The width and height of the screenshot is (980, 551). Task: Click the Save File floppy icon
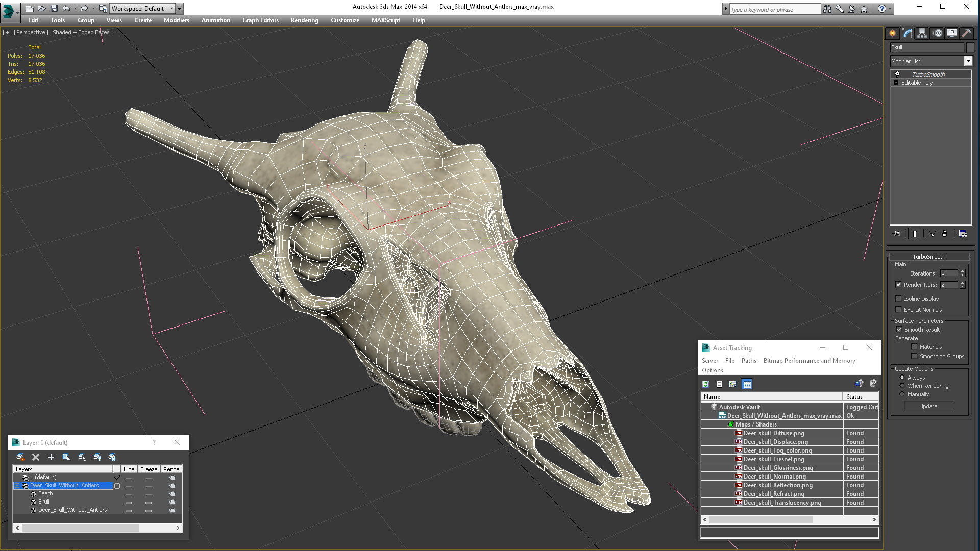click(54, 9)
